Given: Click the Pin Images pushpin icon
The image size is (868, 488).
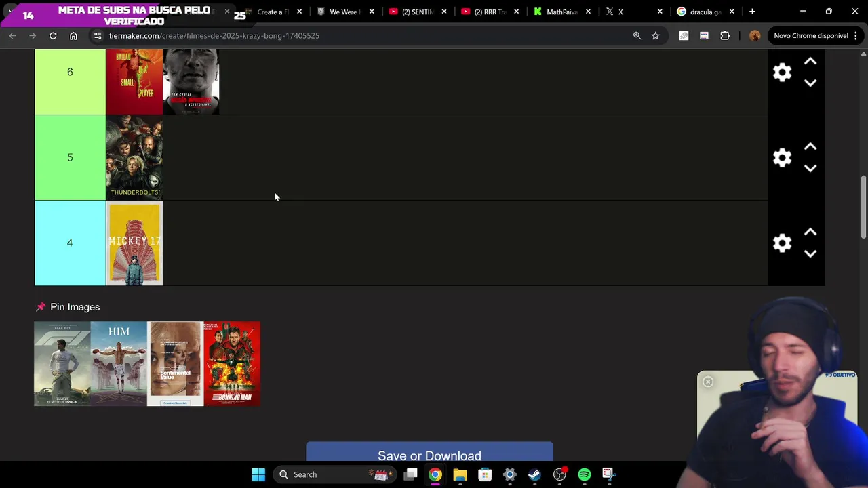Looking at the screenshot, I should click(x=41, y=307).
